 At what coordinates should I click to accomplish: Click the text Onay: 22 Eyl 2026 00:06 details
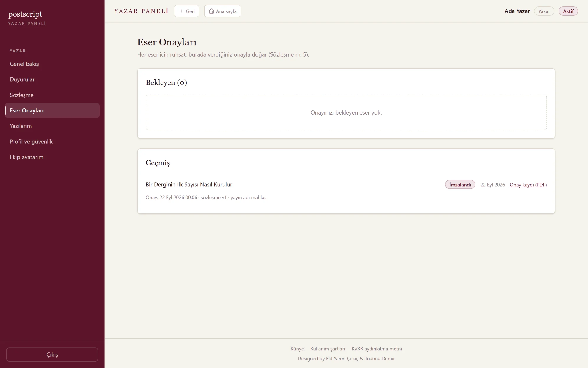[206, 198]
